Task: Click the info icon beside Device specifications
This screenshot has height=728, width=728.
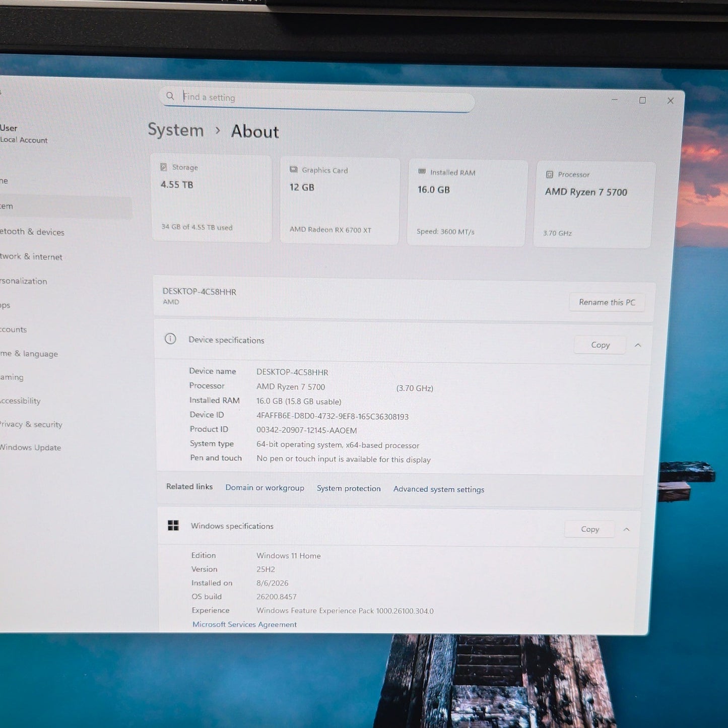Action: pos(170,339)
